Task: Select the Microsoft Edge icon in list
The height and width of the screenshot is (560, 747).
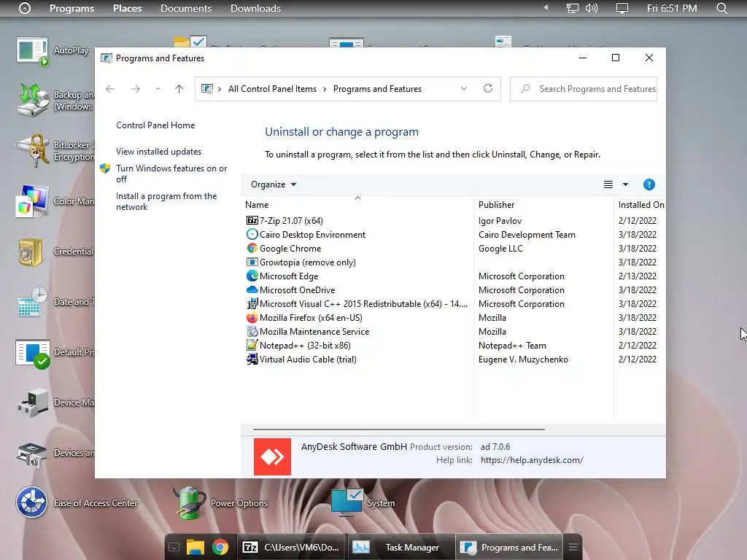Action: coord(252,276)
